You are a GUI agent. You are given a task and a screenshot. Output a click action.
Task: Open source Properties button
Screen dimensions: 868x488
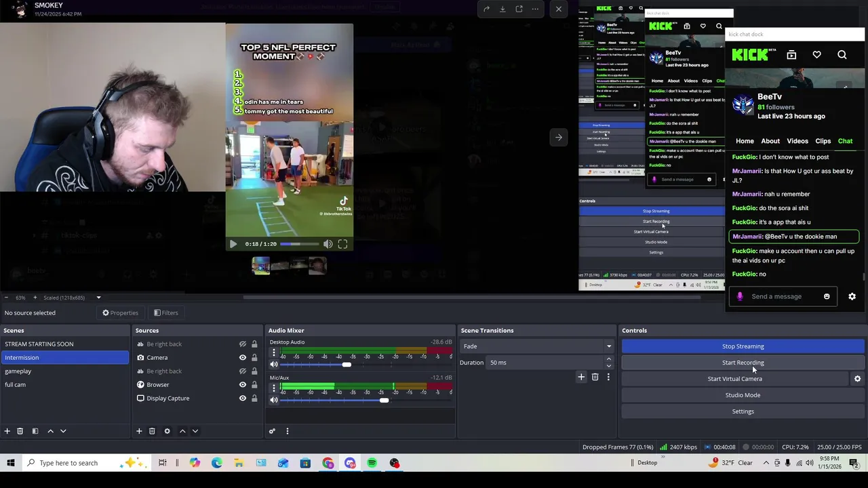point(120,313)
